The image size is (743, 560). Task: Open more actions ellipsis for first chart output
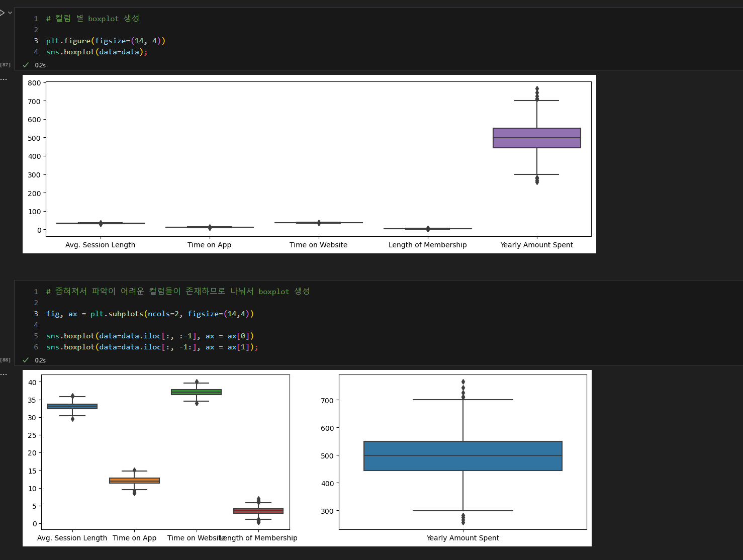[4, 79]
